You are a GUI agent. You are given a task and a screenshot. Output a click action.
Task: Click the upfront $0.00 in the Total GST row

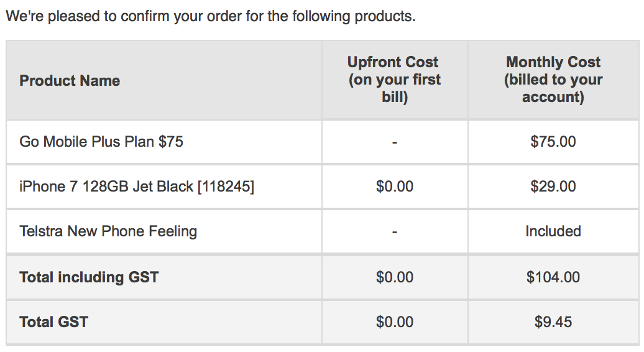[x=394, y=322]
